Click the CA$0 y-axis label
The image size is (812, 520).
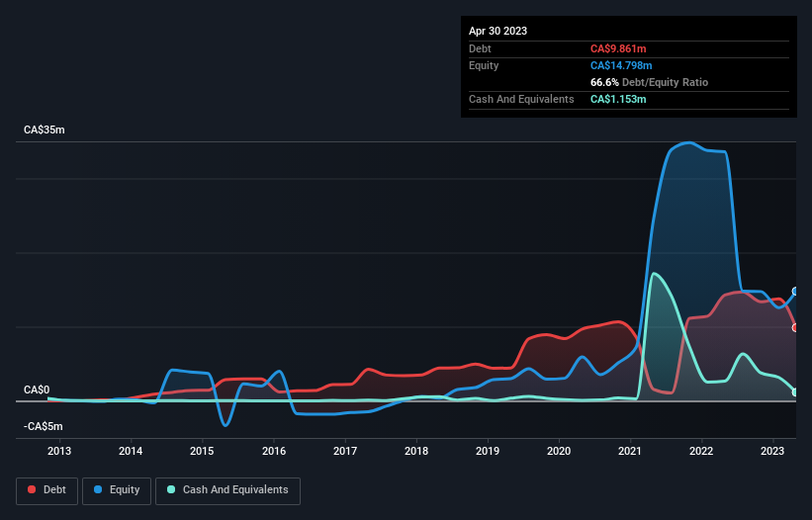click(37, 390)
